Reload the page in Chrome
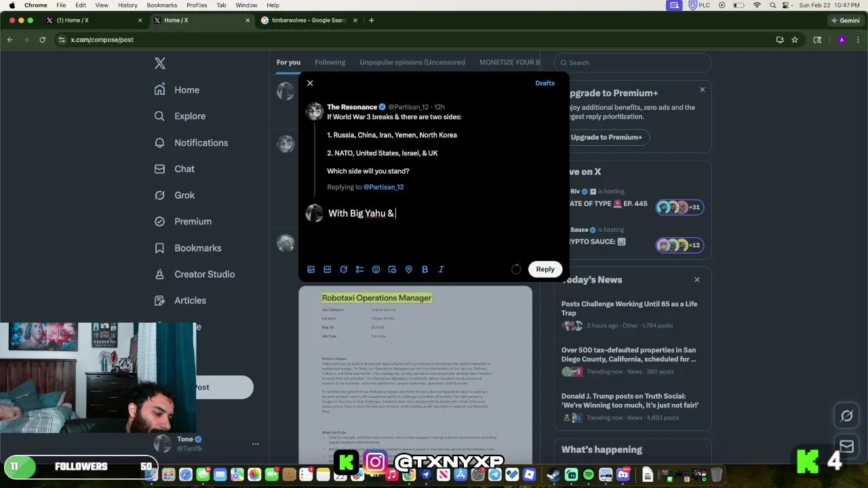 tap(42, 40)
